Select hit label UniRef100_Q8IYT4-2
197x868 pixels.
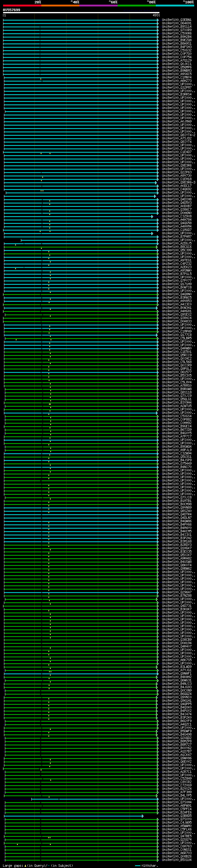(179, 135)
